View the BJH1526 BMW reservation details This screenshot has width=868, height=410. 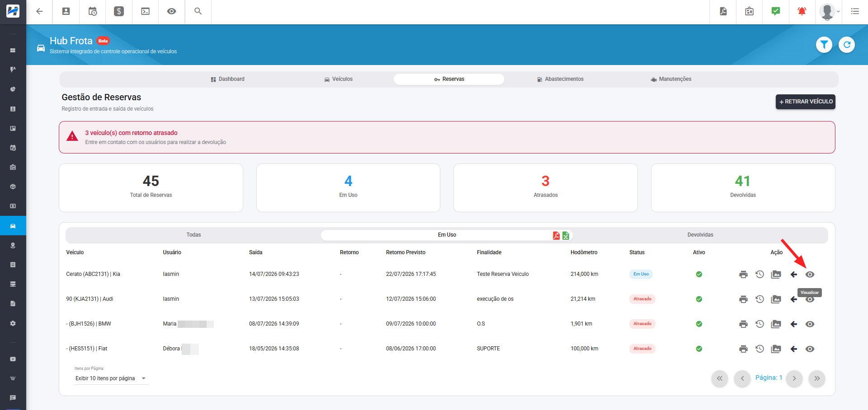pos(810,324)
